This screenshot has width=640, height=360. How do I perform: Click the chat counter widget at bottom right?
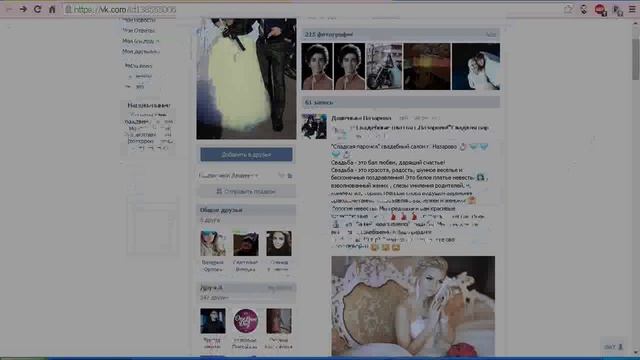pos(613,347)
